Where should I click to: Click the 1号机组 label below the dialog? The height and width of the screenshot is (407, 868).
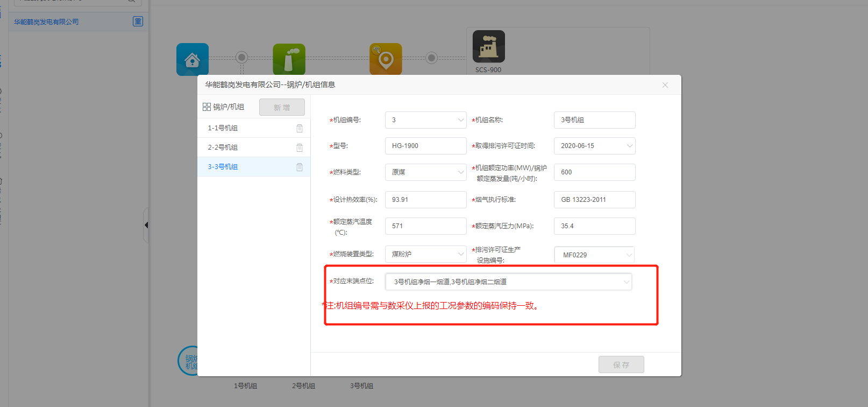[x=245, y=386]
